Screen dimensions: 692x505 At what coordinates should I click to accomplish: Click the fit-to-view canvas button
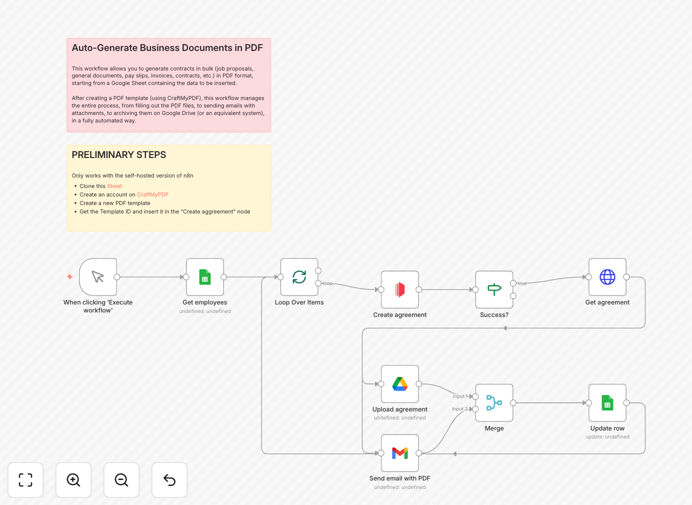pos(26,480)
